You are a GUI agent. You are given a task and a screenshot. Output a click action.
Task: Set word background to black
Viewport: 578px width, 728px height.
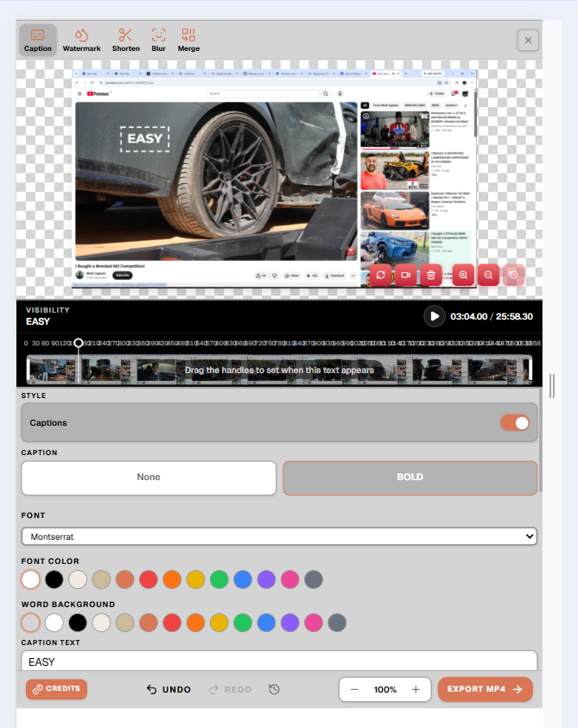[78, 623]
